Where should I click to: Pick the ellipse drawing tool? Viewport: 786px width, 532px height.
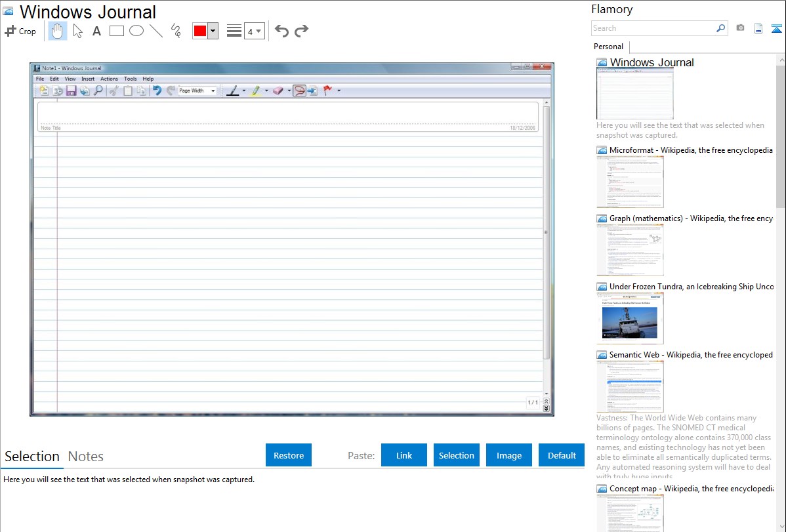tap(136, 31)
